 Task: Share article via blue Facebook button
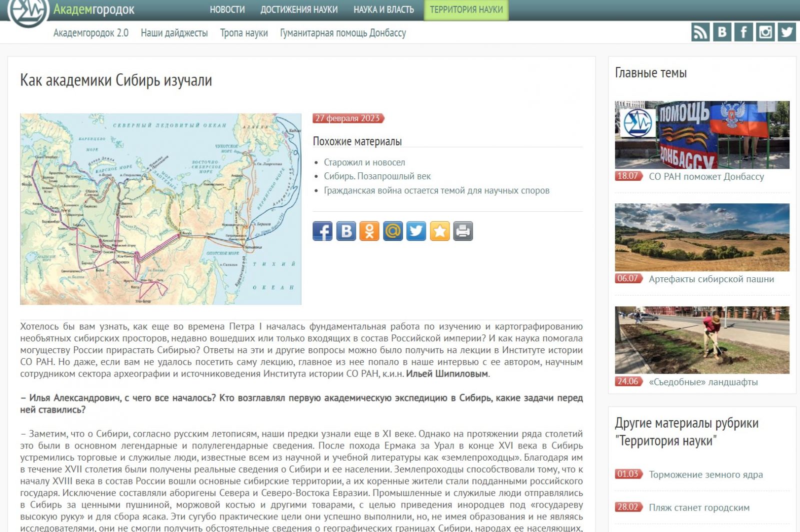coord(322,231)
